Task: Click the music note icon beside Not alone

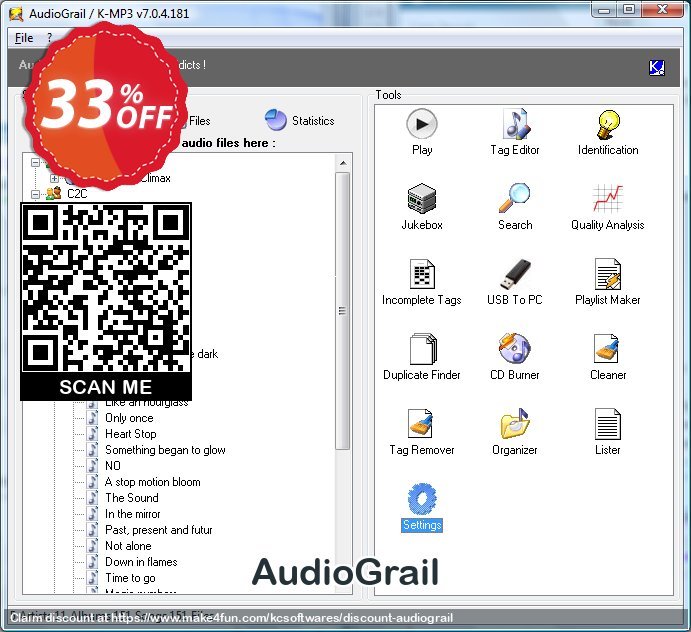Action: (x=92, y=546)
